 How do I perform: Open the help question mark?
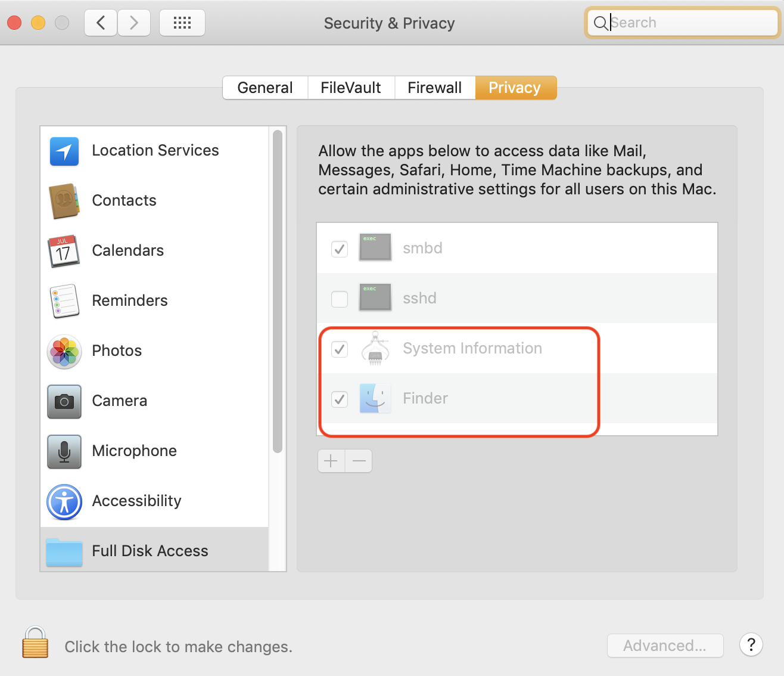[751, 645]
